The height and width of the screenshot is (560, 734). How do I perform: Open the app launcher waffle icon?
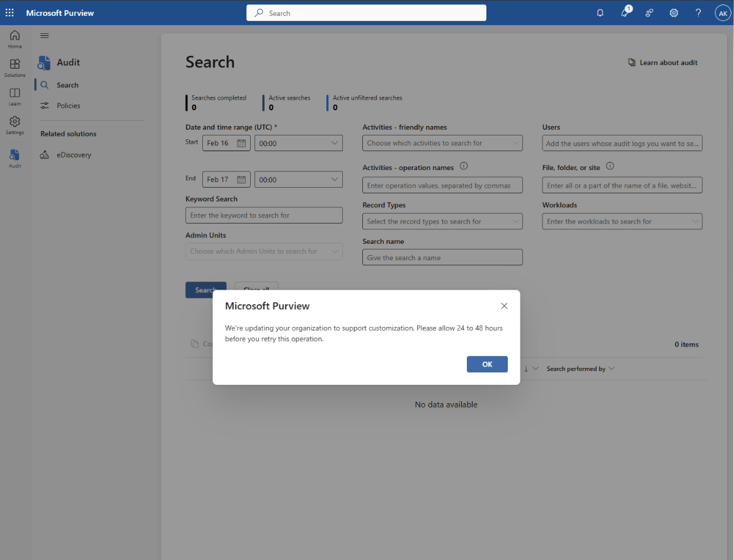pos(9,13)
